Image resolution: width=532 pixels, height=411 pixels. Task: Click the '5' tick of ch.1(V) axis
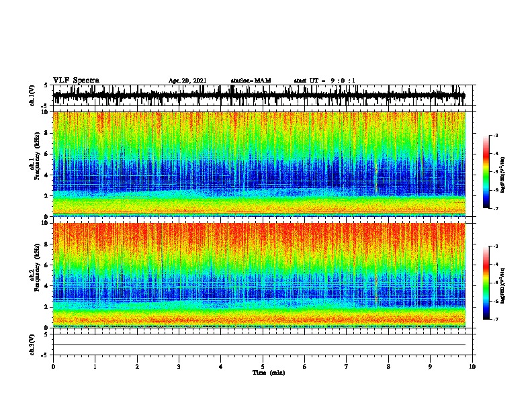[47, 85]
